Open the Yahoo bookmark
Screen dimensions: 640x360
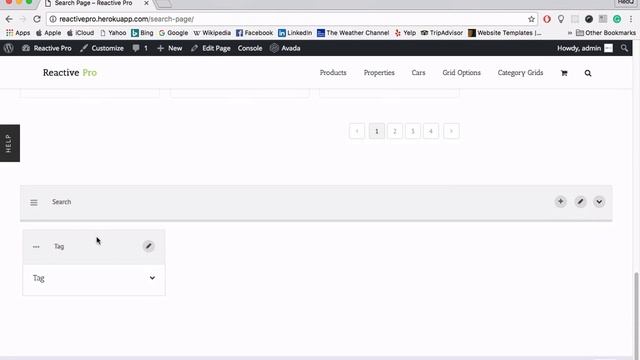coord(113,33)
